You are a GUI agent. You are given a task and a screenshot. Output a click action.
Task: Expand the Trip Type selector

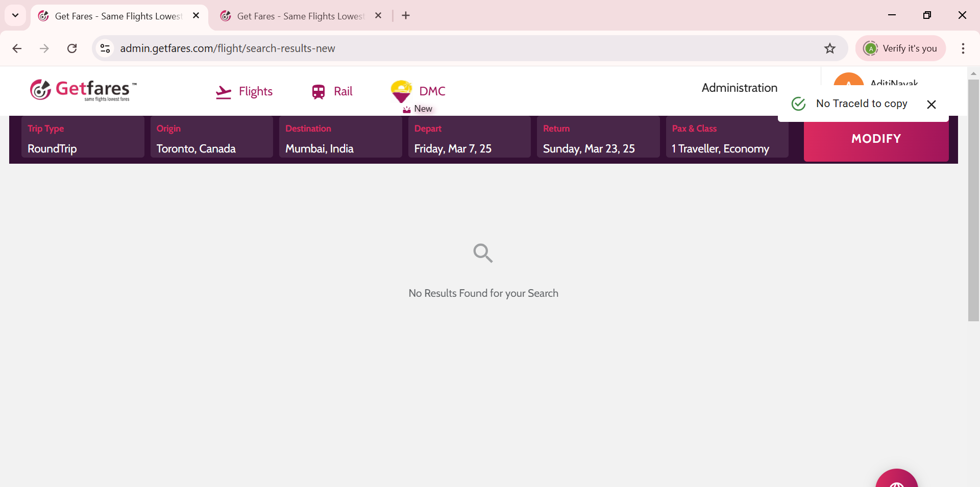coord(83,138)
